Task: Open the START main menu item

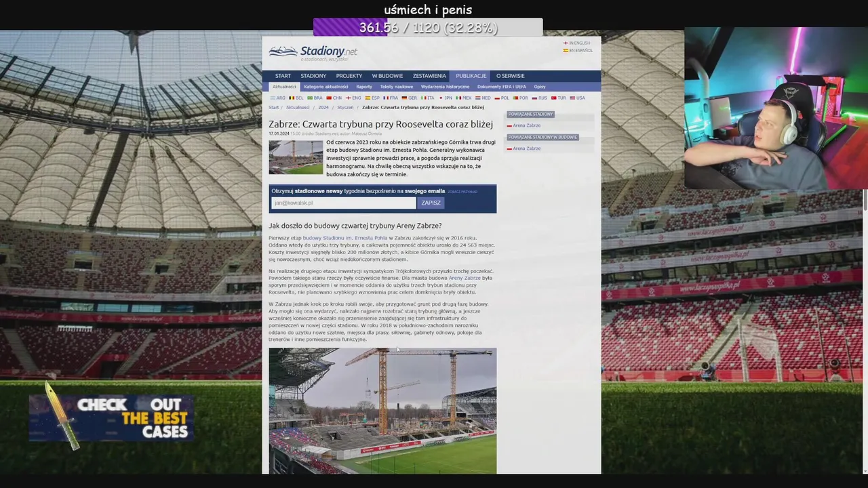Action: pyautogui.click(x=283, y=76)
